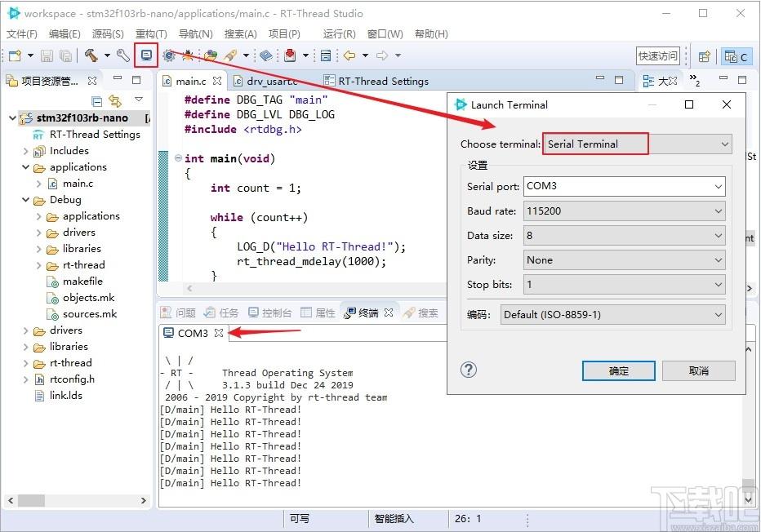Open the 运行(R) menu
Image resolution: width=761 pixels, height=532 pixels.
click(339, 34)
